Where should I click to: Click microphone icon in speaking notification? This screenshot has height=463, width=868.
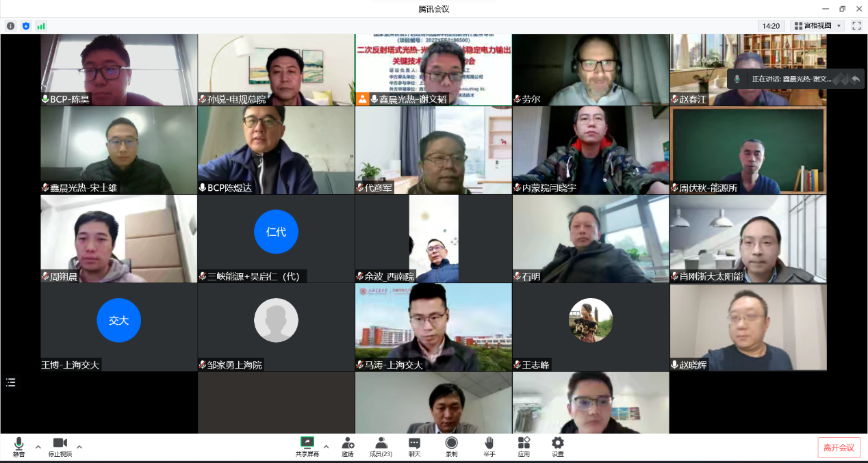coord(737,79)
